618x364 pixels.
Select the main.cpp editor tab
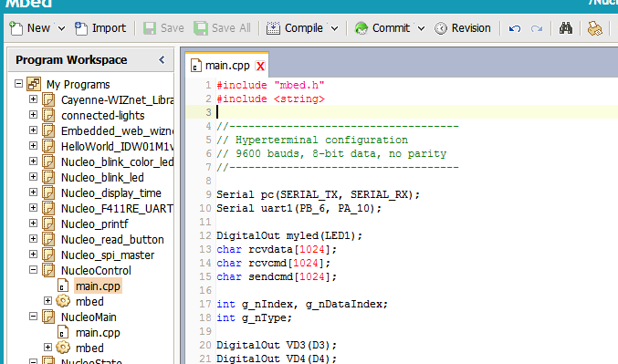click(227, 66)
